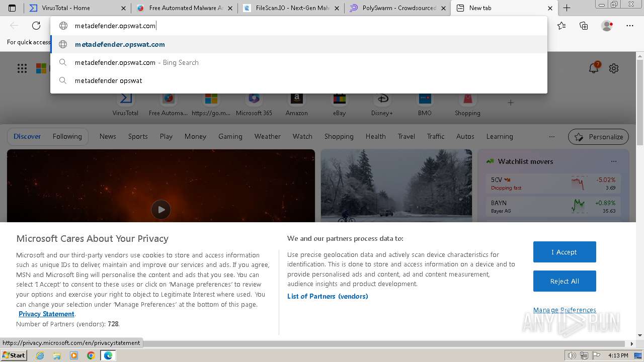Open tab actions menu icon

click(12, 8)
